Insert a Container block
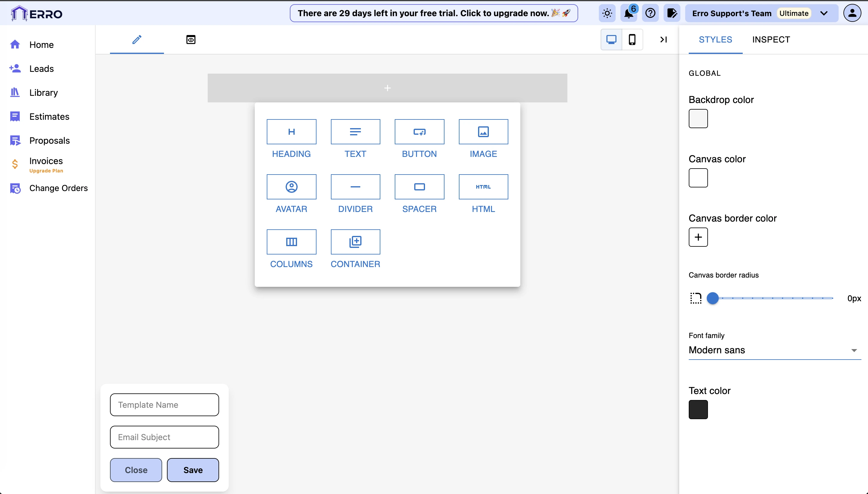The width and height of the screenshot is (868, 494). point(355,242)
